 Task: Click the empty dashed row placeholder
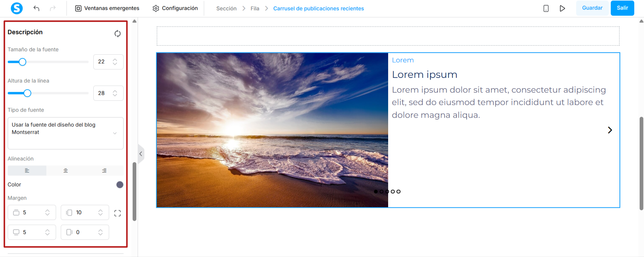pos(388,36)
